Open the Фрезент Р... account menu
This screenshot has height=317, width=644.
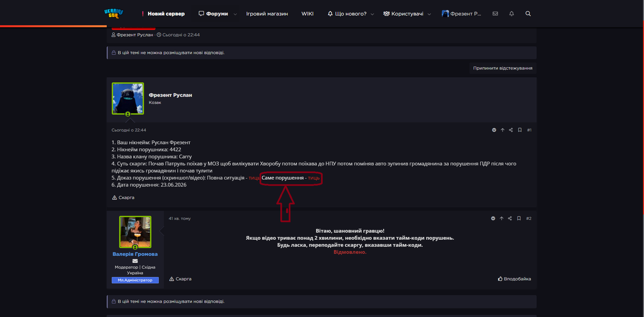[462, 14]
